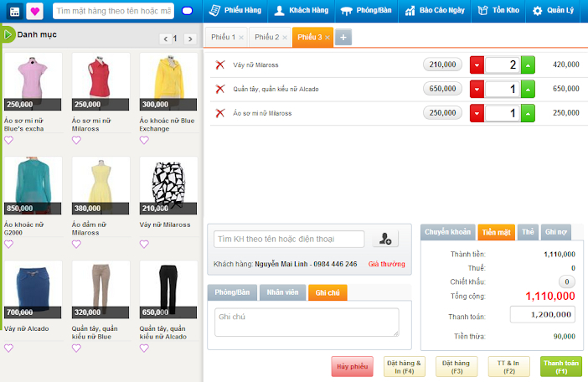Click the heart favorites icon in top bar
The height and width of the screenshot is (382, 588).
click(34, 12)
